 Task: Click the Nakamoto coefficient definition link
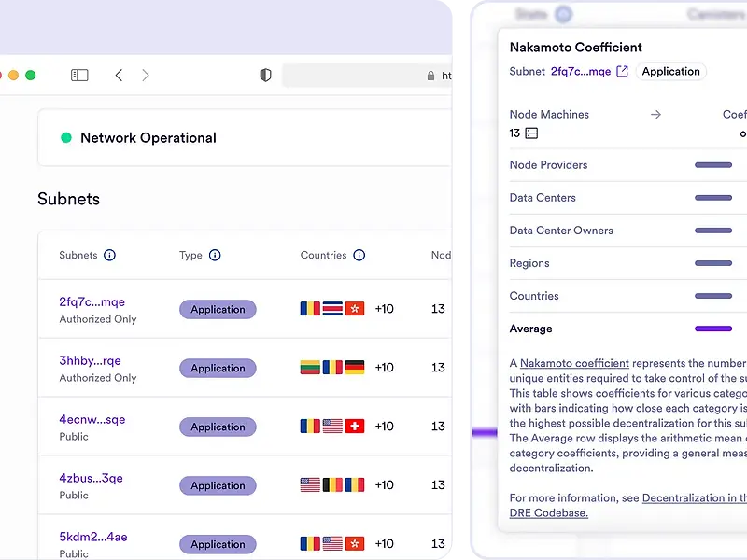[574, 363]
